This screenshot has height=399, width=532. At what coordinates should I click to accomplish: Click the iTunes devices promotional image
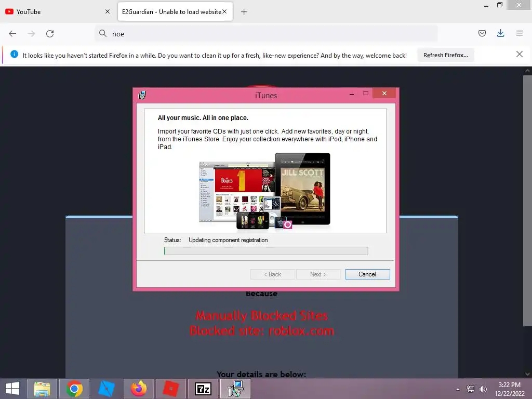click(264, 191)
